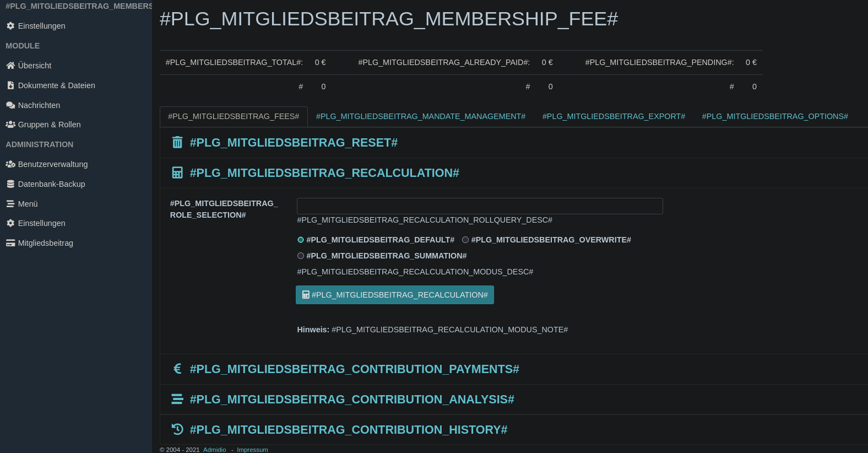The height and width of the screenshot is (453, 868).
Task: Open the EXPORT tab
Action: point(614,116)
